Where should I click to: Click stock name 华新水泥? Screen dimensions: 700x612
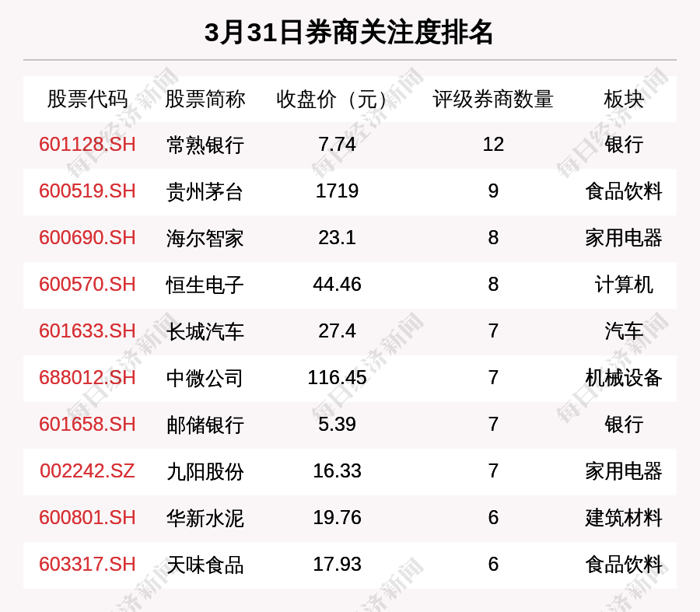pos(205,519)
